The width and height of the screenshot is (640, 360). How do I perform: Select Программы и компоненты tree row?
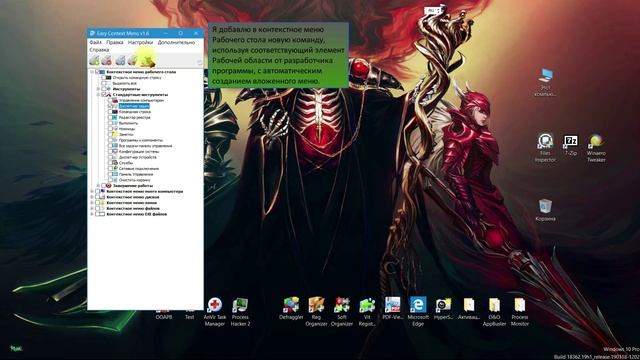141,140
